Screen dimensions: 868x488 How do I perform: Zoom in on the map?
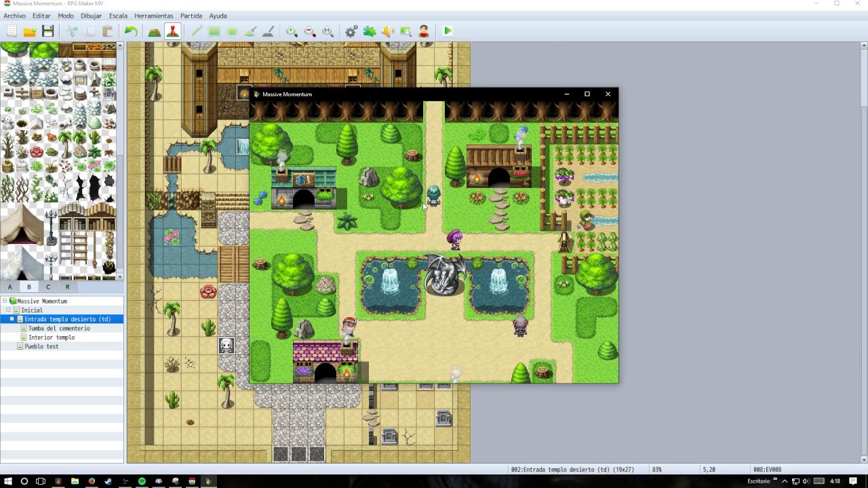click(x=292, y=31)
